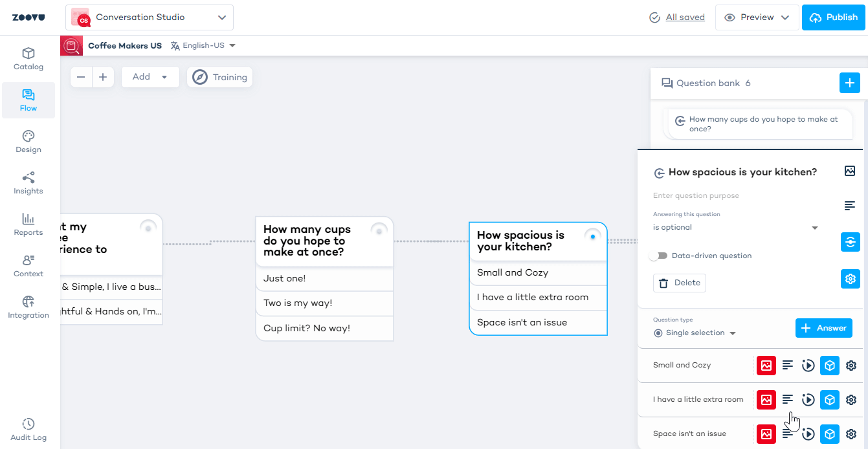
Task: Open the Insights sidebar icon
Action: (x=28, y=183)
